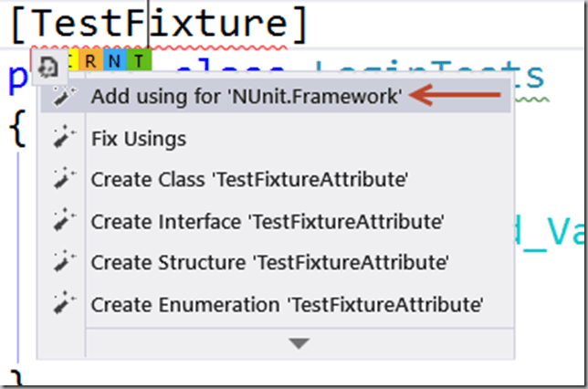The height and width of the screenshot is (389, 588).
Task: Pick Create Interface 'TestFixtureAttribute'
Action: coord(267,220)
